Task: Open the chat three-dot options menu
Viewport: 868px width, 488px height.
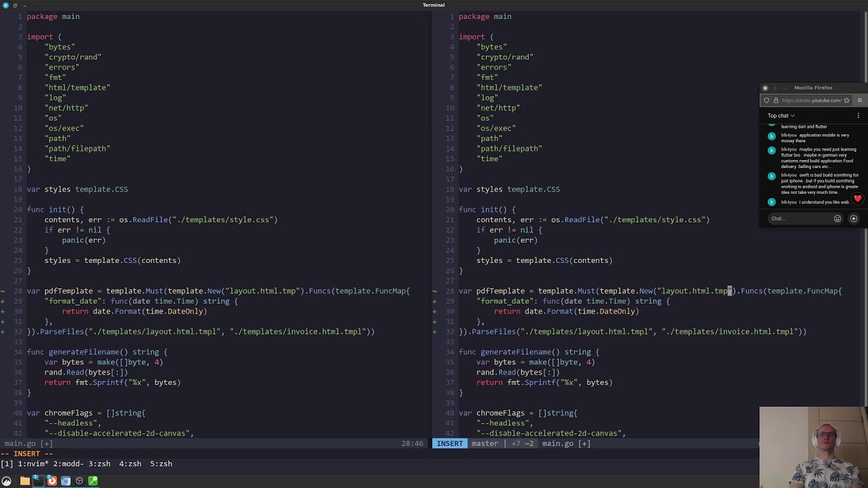Action: 858,116
